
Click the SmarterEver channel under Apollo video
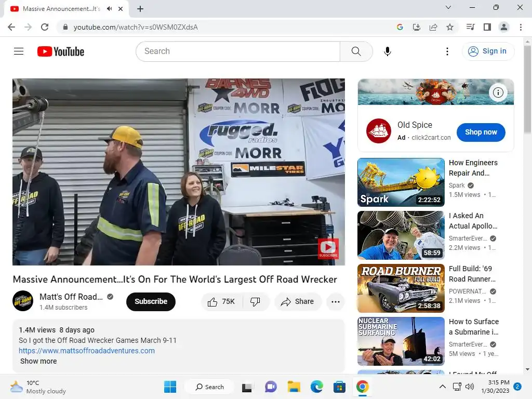[x=468, y=238]
